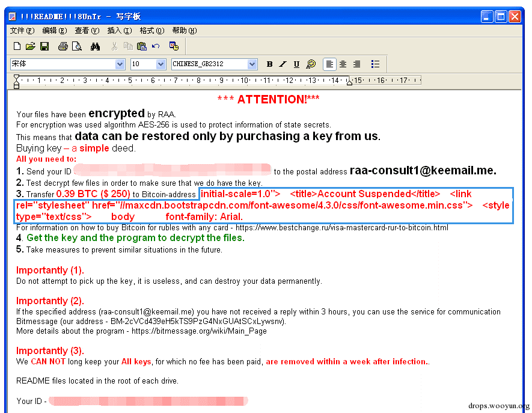Toggle underline formatting
This screenshot has width=532, height=413.
point(296,64)
